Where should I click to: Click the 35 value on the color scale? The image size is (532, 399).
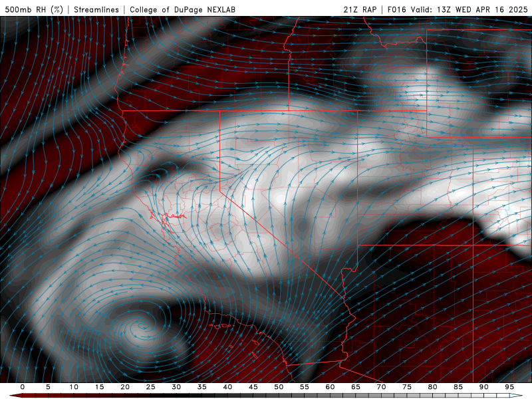(x=202, y=387)
